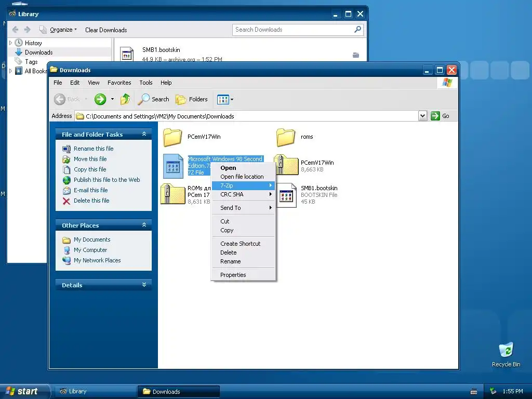Click Publish this file to the Web

[107, 180]
